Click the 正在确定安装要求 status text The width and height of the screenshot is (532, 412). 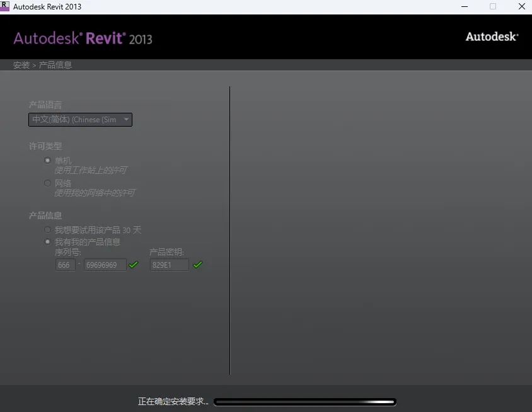pyautogui.click(x=173, y=401)
